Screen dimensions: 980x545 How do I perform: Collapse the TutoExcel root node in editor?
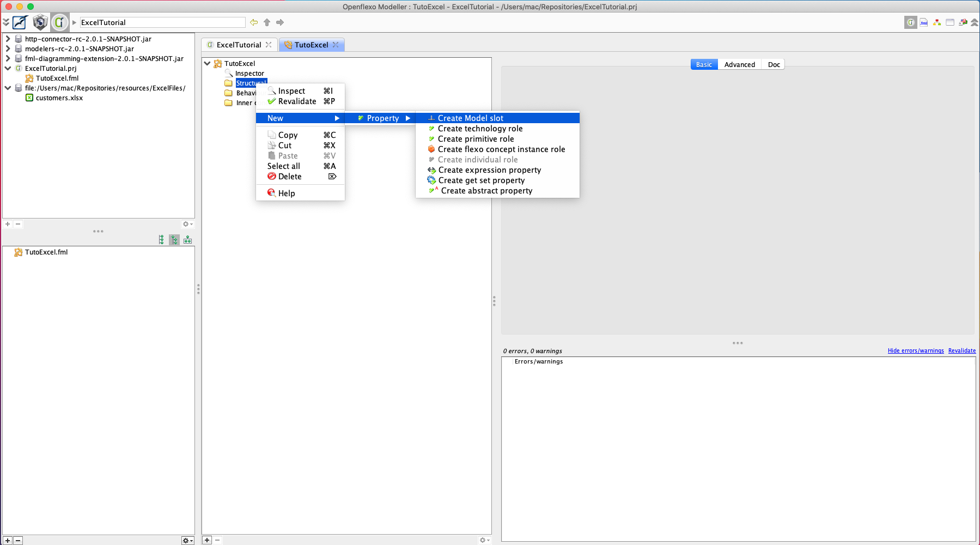tap(208, 63)
